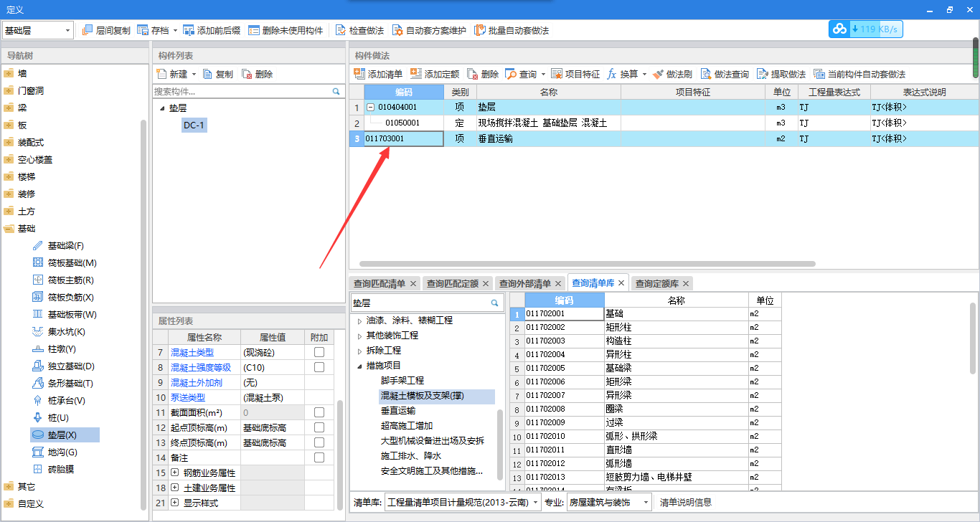Click 添加前后缀 icon

click(x=189, y=30)
